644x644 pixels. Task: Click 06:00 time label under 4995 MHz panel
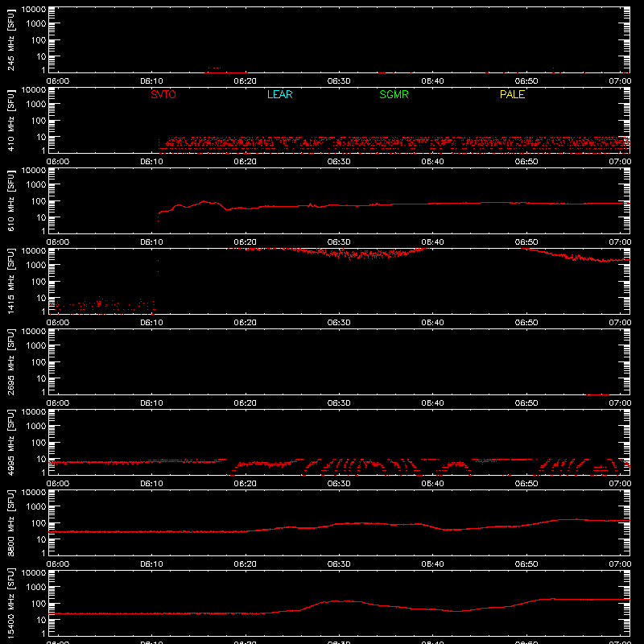(58, 484)
